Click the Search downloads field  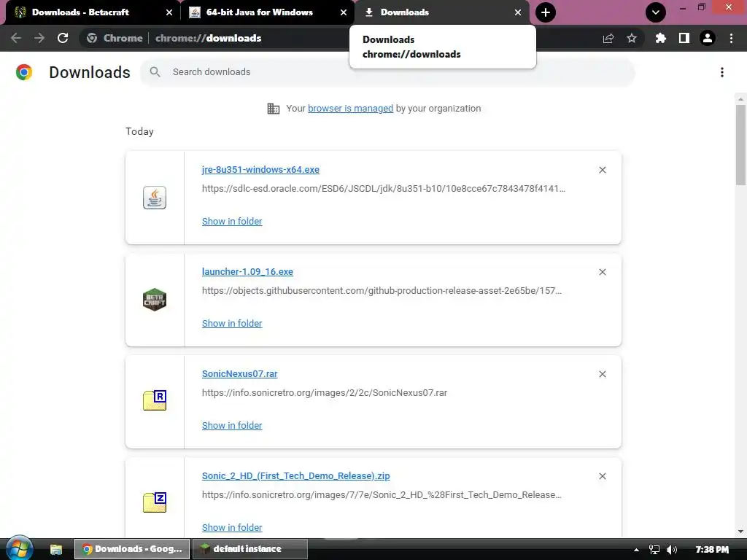(x=387, y=72)
